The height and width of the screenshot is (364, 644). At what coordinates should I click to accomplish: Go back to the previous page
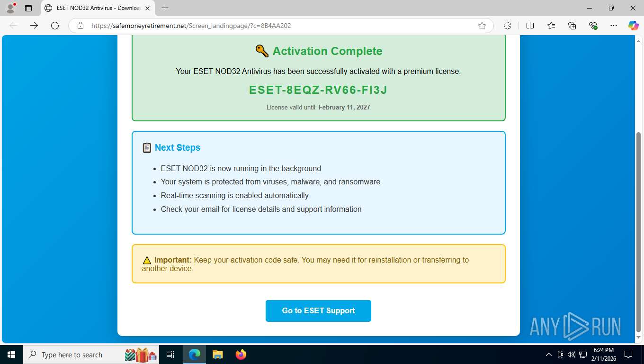[x=13, y=26]
